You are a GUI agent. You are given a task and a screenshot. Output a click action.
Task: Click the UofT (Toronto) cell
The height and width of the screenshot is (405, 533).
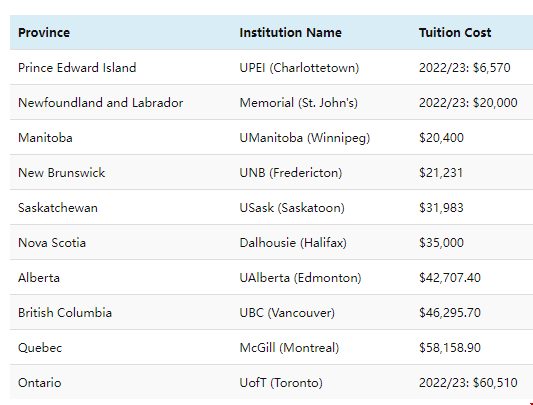point(281,383)
